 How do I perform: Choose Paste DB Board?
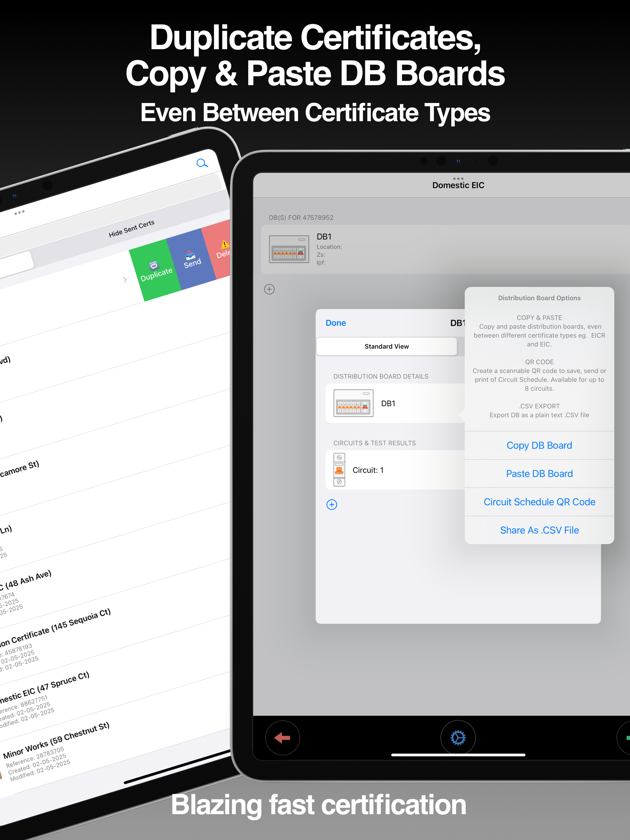click(539, 473)
